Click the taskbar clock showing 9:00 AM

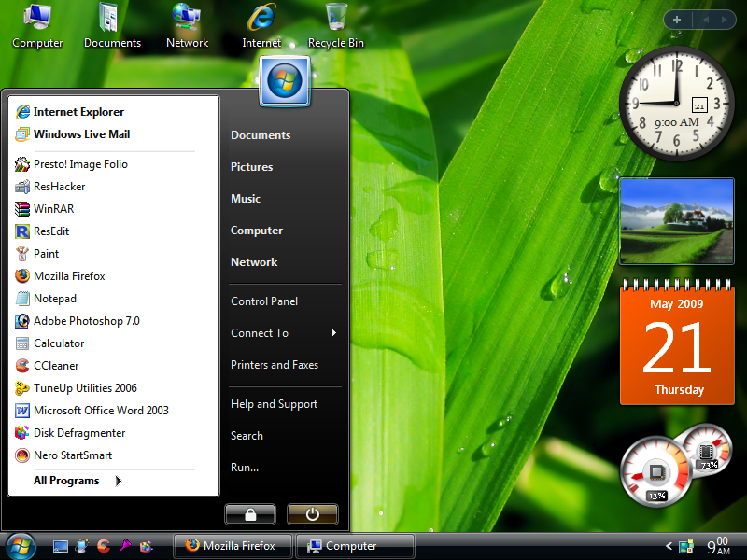pyautogui.click(x=718, y=546)
